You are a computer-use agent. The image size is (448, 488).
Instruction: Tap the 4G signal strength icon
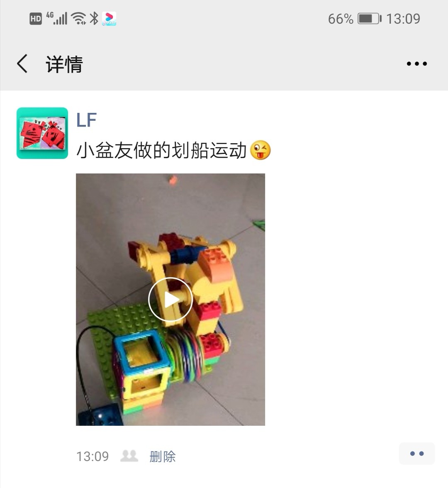[56, 18]
